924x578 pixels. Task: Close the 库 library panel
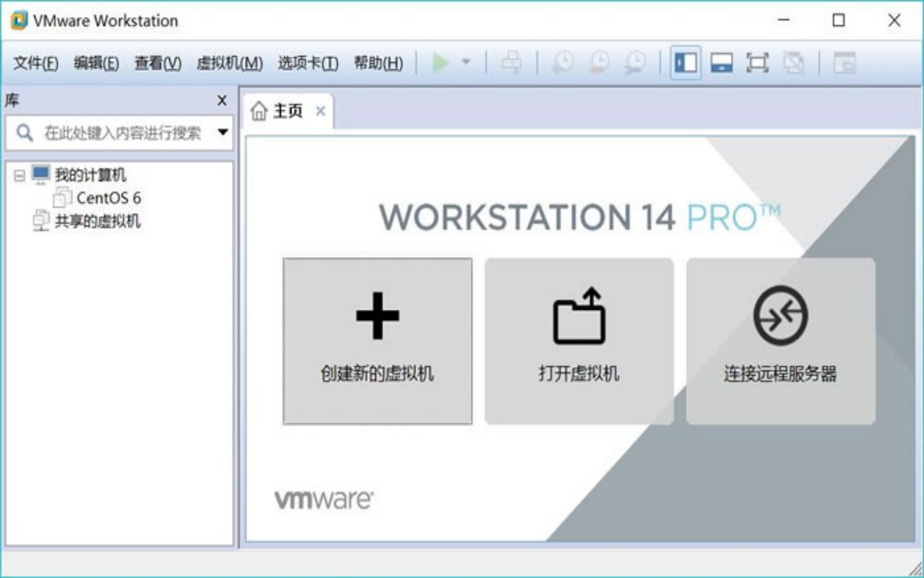click(222, 100)
